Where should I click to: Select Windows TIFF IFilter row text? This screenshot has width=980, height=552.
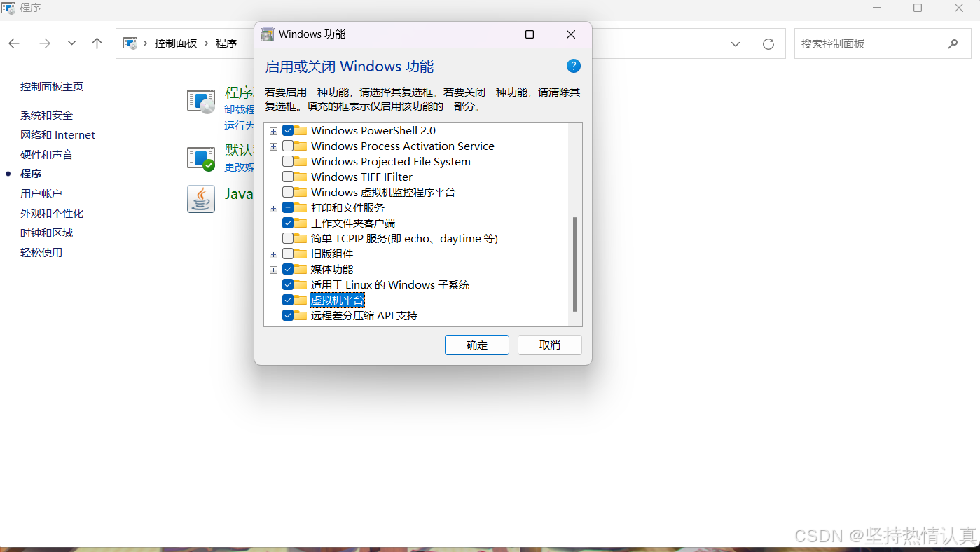tap(361, 177)
